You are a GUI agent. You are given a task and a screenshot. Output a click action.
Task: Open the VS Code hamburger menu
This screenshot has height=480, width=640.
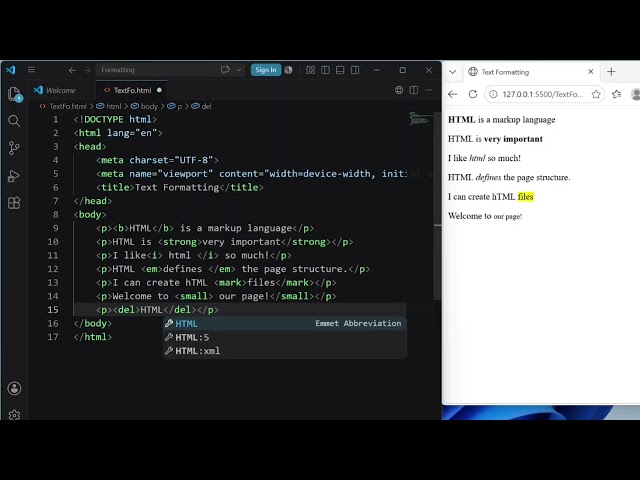click(x=31, y=70)
